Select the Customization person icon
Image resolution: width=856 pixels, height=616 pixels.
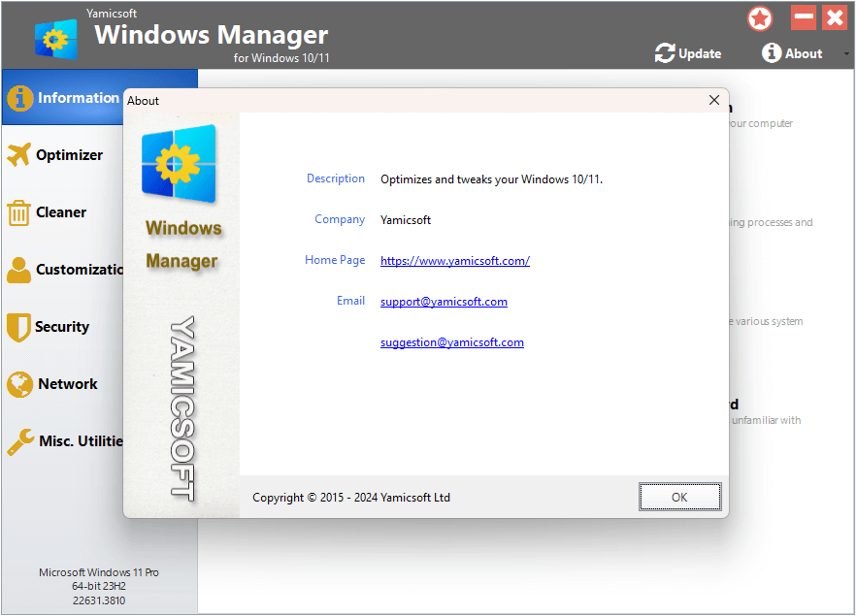[x=19, y=270]
